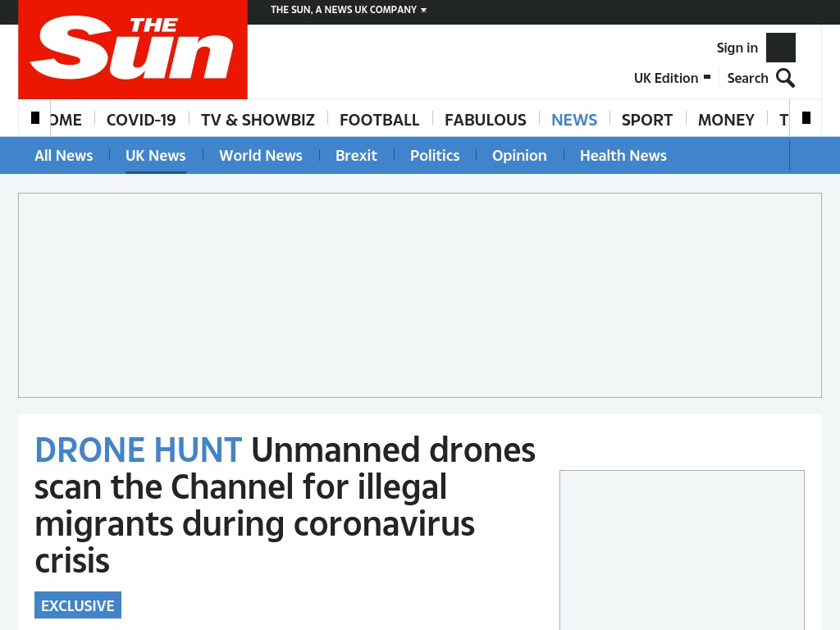Open the Sport section

pos(646,120)
